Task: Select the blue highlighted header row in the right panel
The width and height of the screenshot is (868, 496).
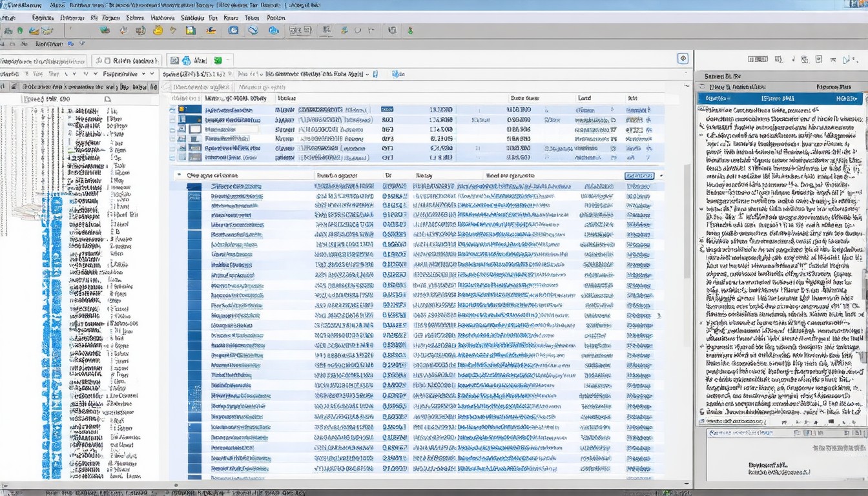Action: pyautogui.click(x=780, y=99)
